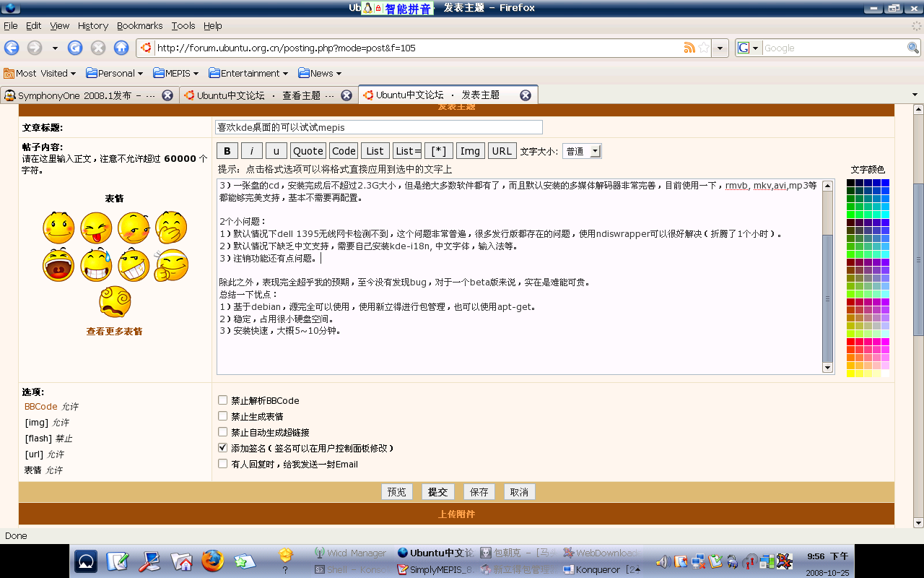Insert the smiling blush emoticon
Image resolution: width=924 pixels, height=578 pixels.
click(58, 227)
